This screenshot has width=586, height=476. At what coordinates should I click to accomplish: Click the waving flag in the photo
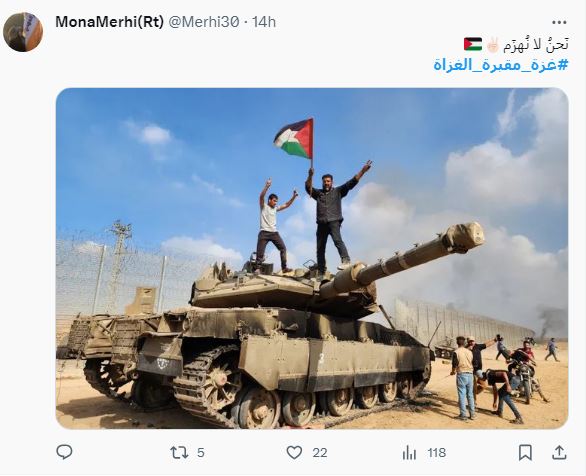pyautogui.click(x=294, y=138)
